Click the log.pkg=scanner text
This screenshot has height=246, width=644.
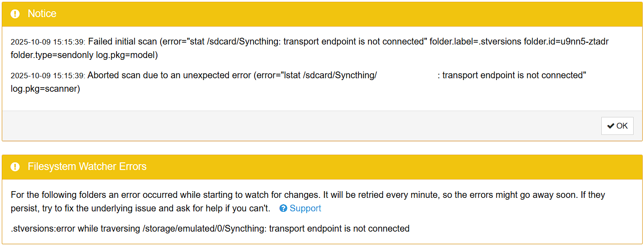pyautogui.click(x=45, y=89)
